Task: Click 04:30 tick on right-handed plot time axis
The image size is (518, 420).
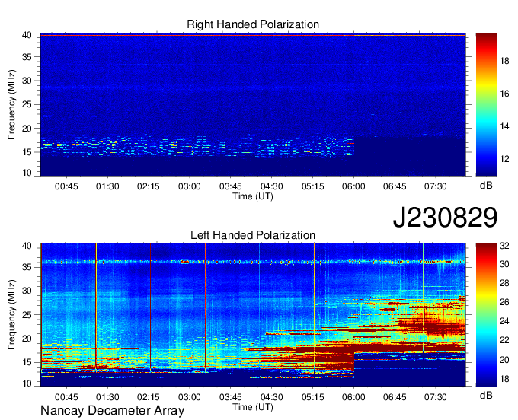Action: pyautogui.click(x=271, y=186)
